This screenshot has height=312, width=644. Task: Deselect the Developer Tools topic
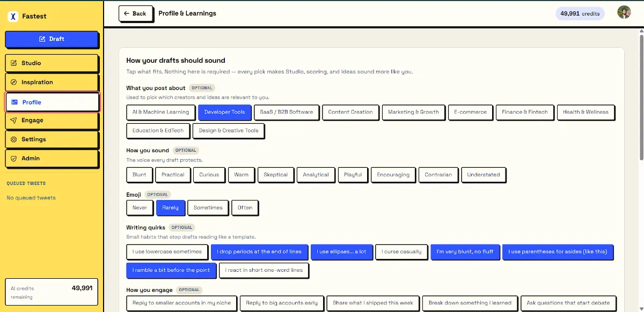coord(224,113)
